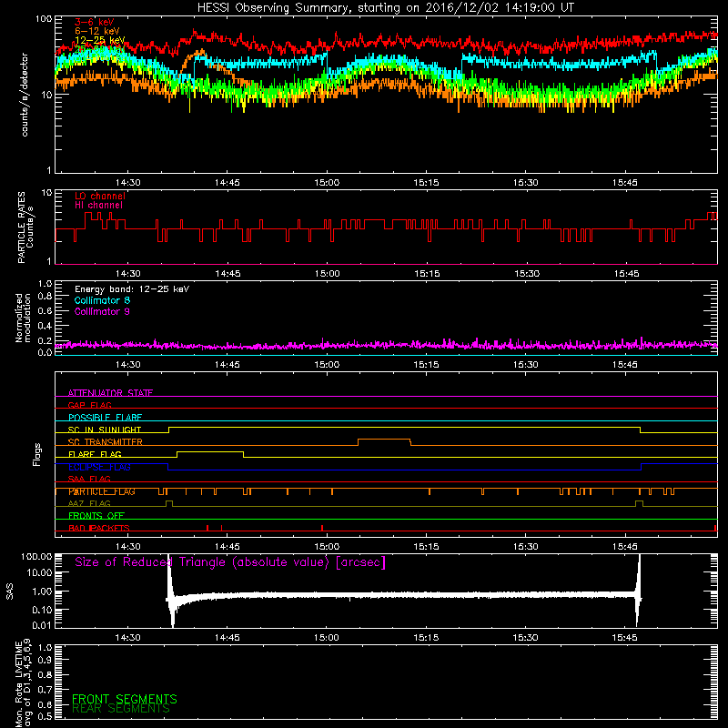The image size is (728, 728).
Task: Click the "100" counts y-axis value
Action: tap(44, 19)
